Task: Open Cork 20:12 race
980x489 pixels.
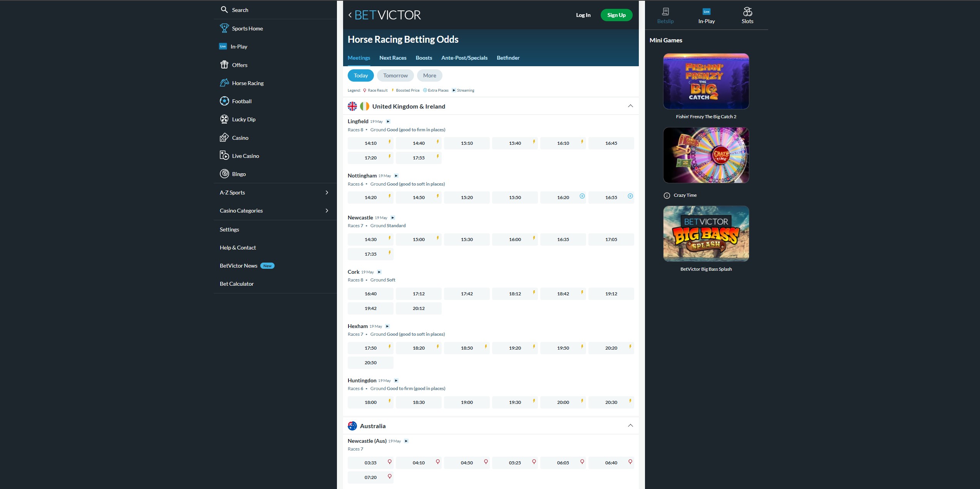Action: pyautogui.click(x=419, y=308)
